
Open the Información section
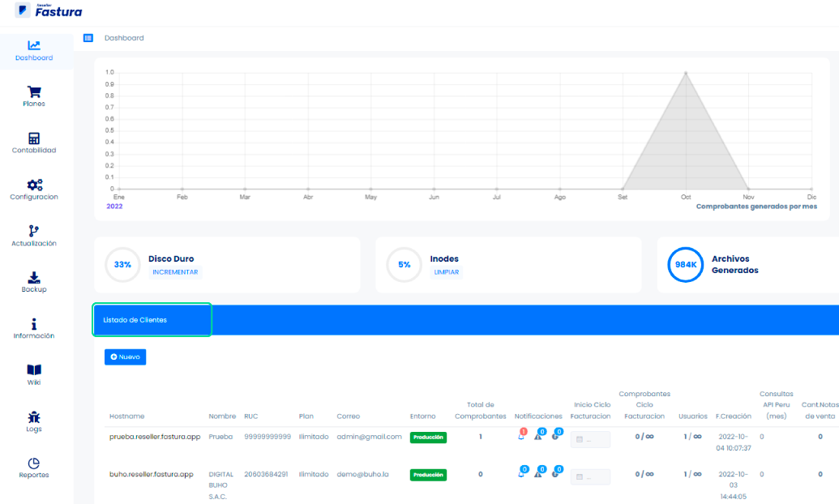(x=34, y=328)
